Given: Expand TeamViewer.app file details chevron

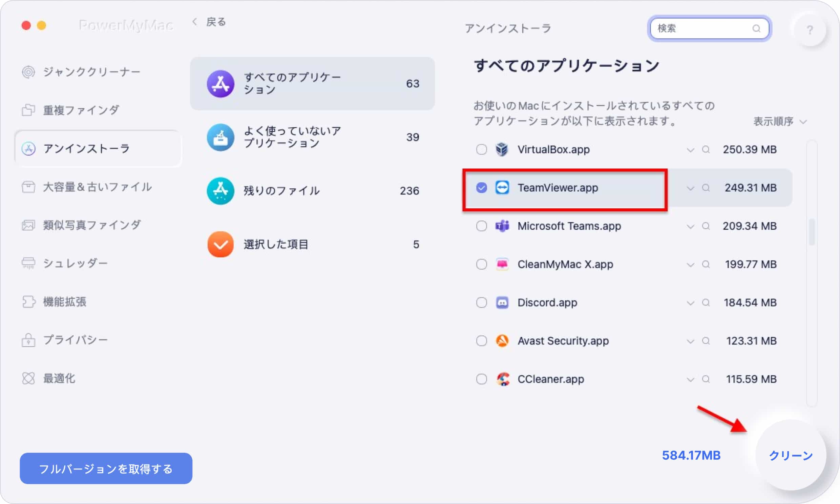Looking at the screenshot, I should tap(690, 188).
